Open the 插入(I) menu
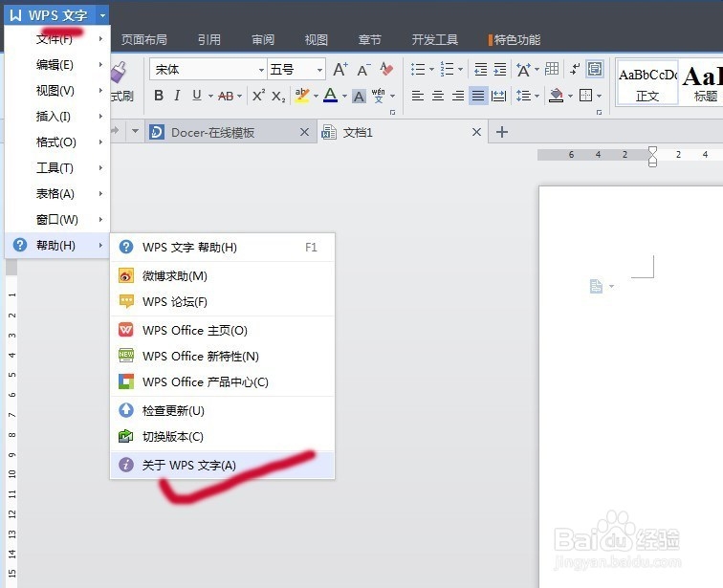Image resolution: width=723 pixels, height=588 pixels. 57,116
